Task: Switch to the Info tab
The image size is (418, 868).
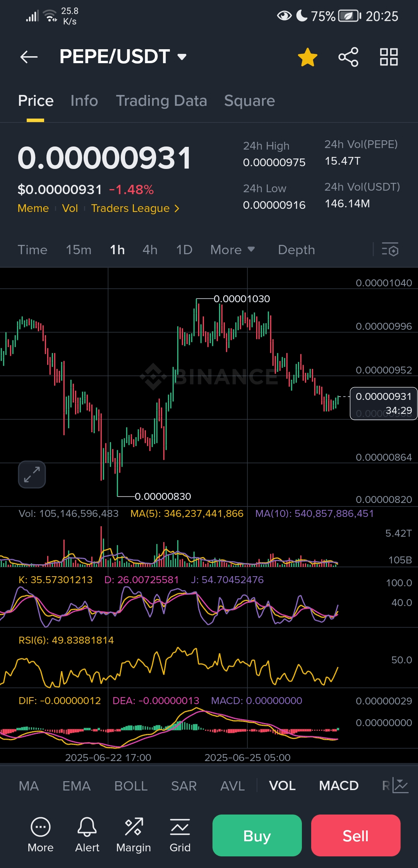Action: [x=84, y=101]
